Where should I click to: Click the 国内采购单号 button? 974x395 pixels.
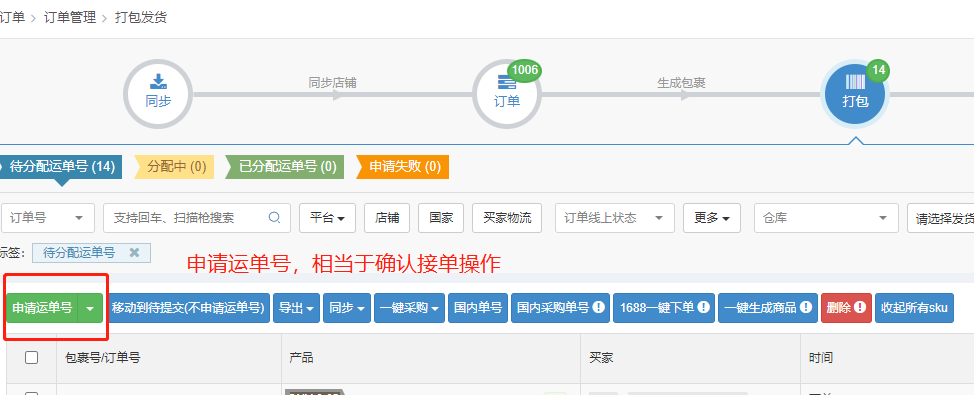560,308
